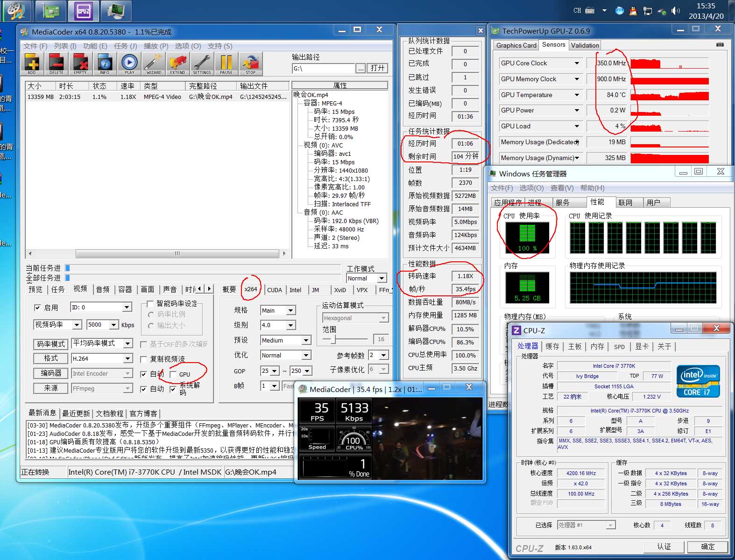Click the GPU-Z screenshot camera icon
This screenshot has height=560, width=735.
pos(720,45)
